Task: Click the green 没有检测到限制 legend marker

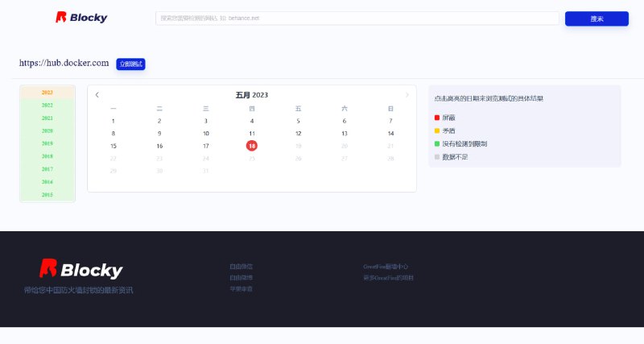Action: tap(437, 144)
